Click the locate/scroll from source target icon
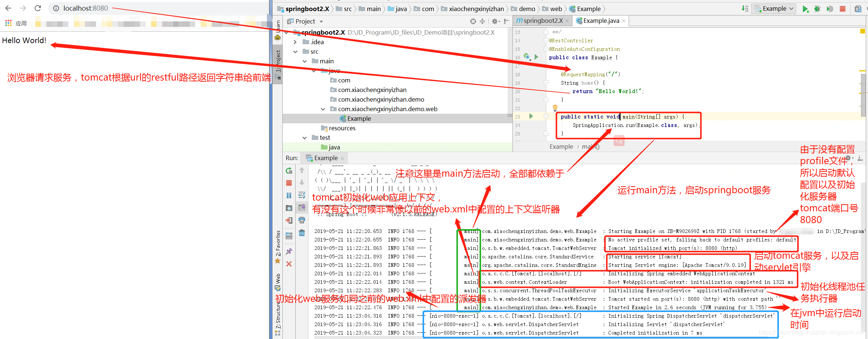 [x=473, y=21]
